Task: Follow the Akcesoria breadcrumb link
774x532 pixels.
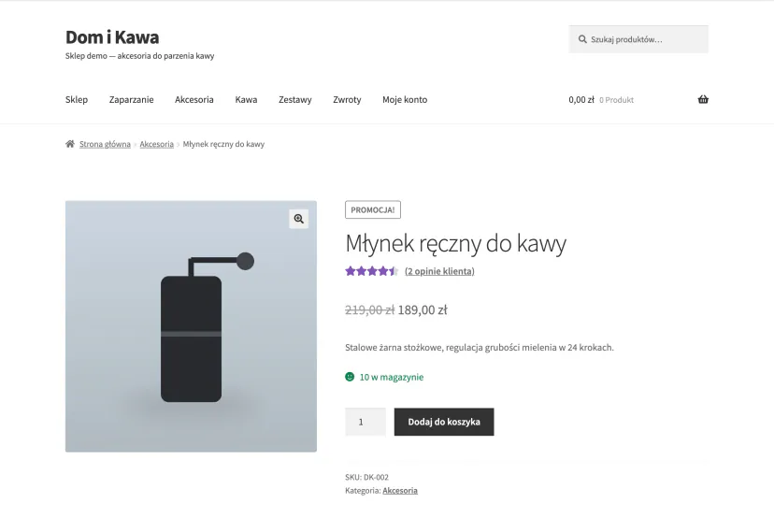Action: click(x=156, y=144)
